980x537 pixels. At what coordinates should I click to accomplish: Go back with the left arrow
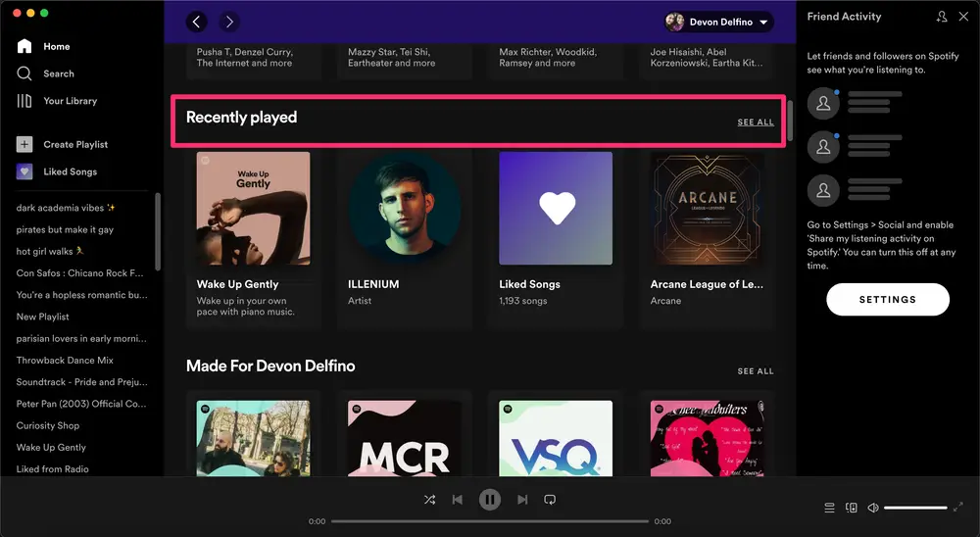click(196, 22)
